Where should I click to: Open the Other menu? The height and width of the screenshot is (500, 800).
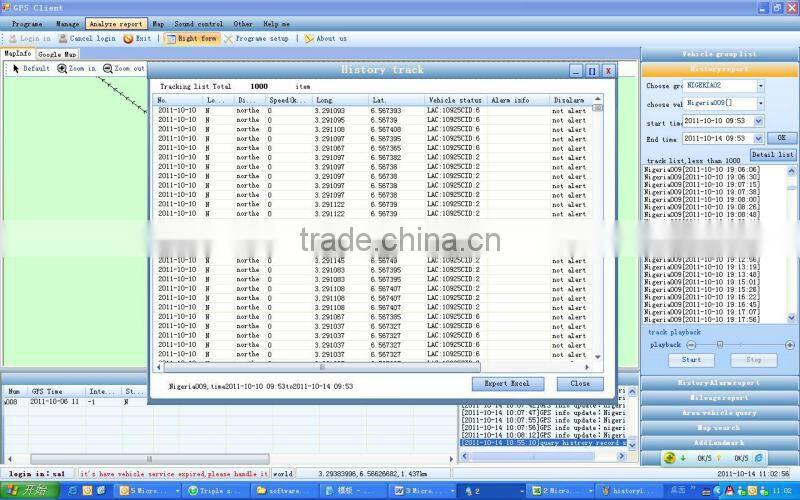243,24
